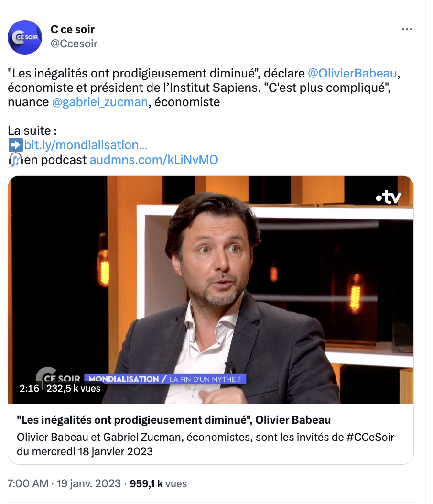Click the .tv logo on video
Screen dimensions: 433x504
[x=389, y=197]
